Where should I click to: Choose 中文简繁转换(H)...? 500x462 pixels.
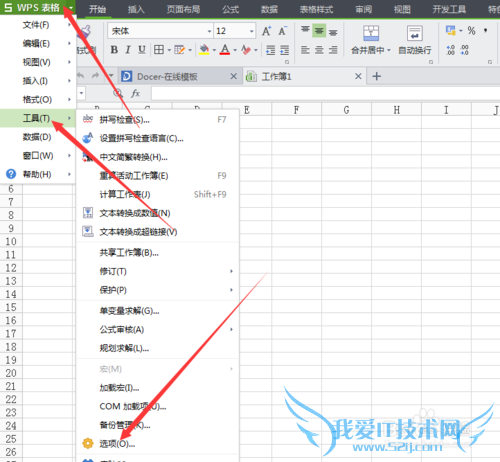(x=158, y=157)
